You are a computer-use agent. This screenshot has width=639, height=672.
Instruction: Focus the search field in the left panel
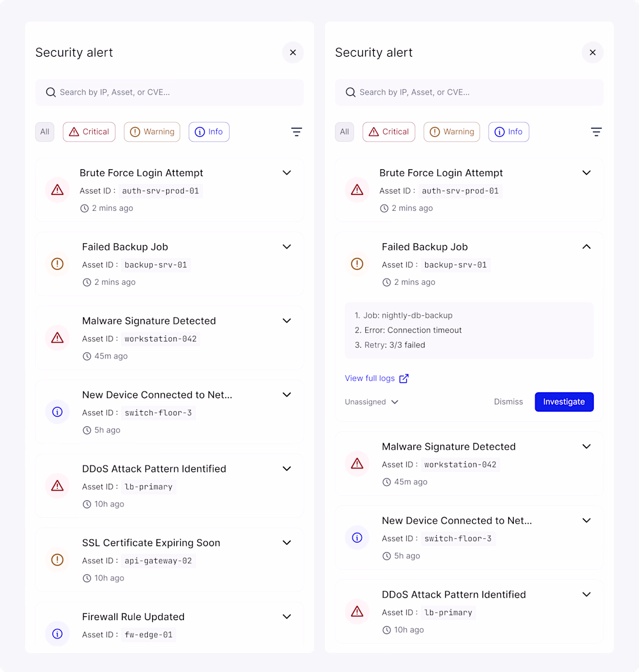pyautogui.click(x=170, y=92)
